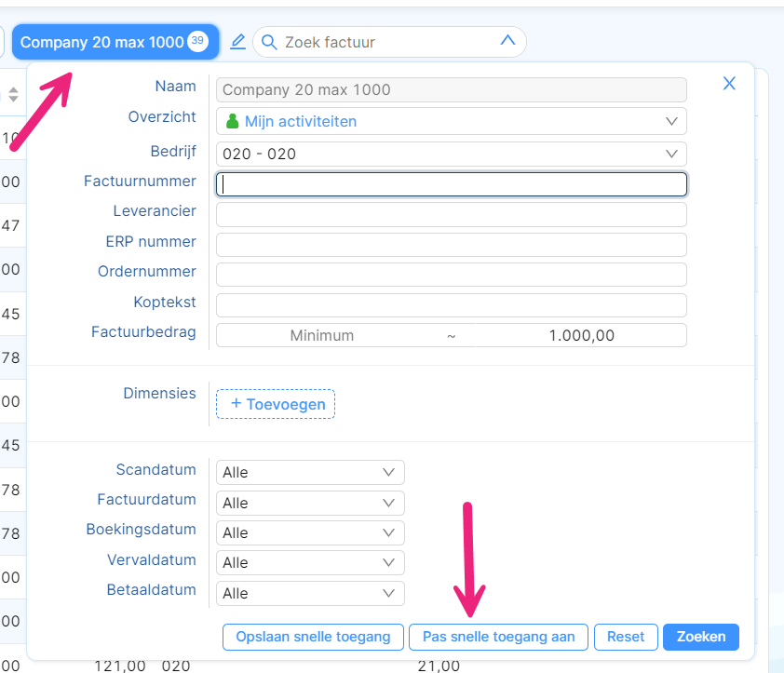784x673 pixels.
Task: Focus the Leverancier input field
Action: (x=451, y=214)
